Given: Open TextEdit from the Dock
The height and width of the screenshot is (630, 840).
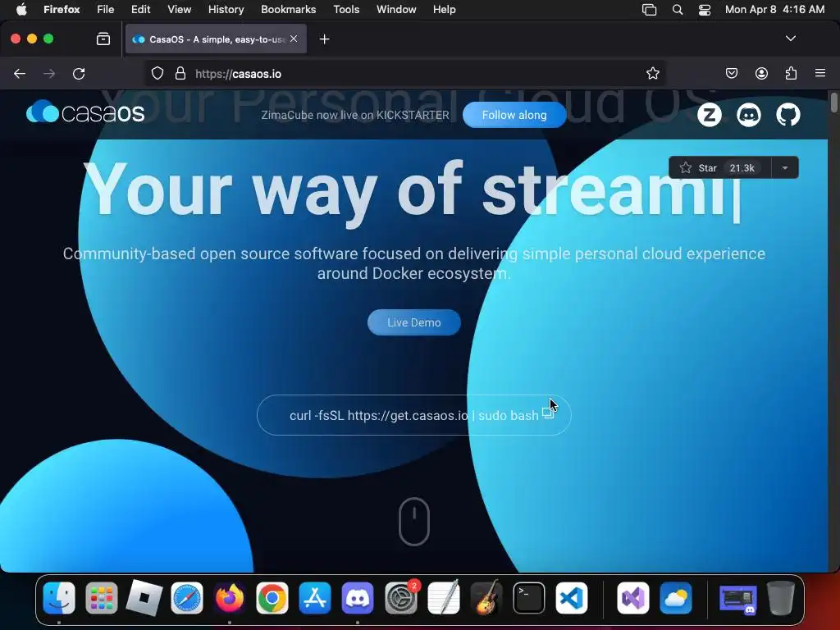Looking at the screenshot, I should point(444,597).
